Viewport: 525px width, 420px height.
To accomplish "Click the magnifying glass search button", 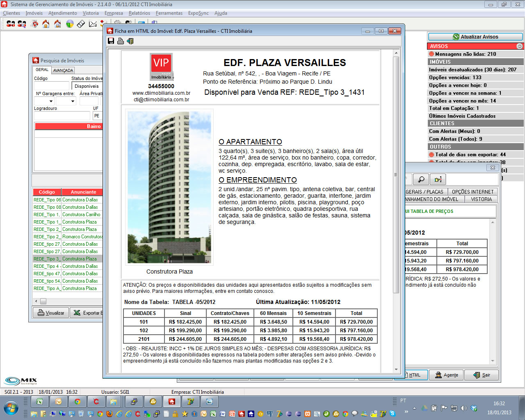I will pos(421,179).
